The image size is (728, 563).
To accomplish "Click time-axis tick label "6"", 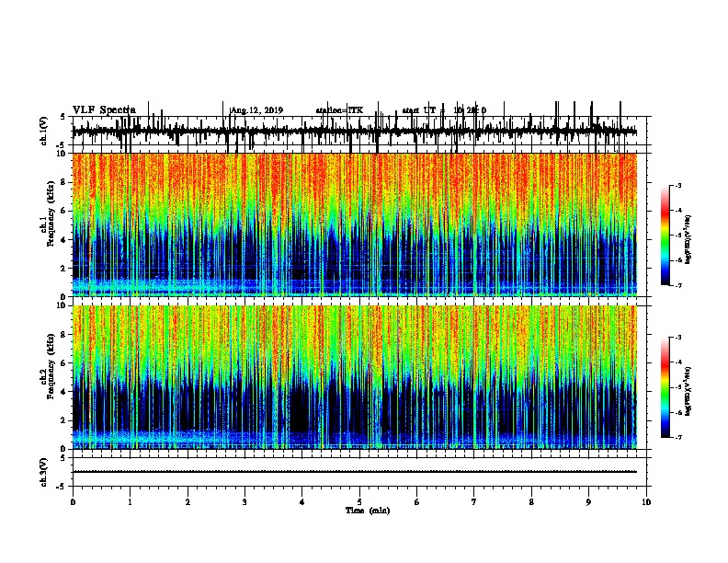I will tap(417, 502).
